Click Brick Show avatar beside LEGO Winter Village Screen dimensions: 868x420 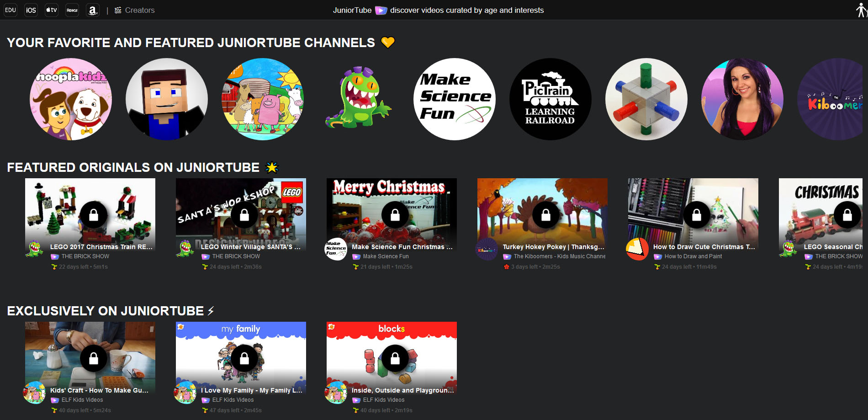point(185,249)
